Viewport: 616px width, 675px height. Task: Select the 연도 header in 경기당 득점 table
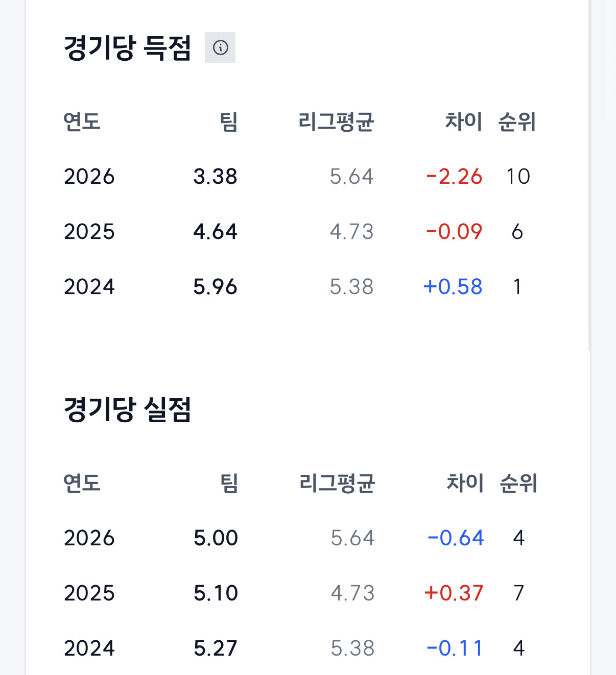tap(82, 122)
